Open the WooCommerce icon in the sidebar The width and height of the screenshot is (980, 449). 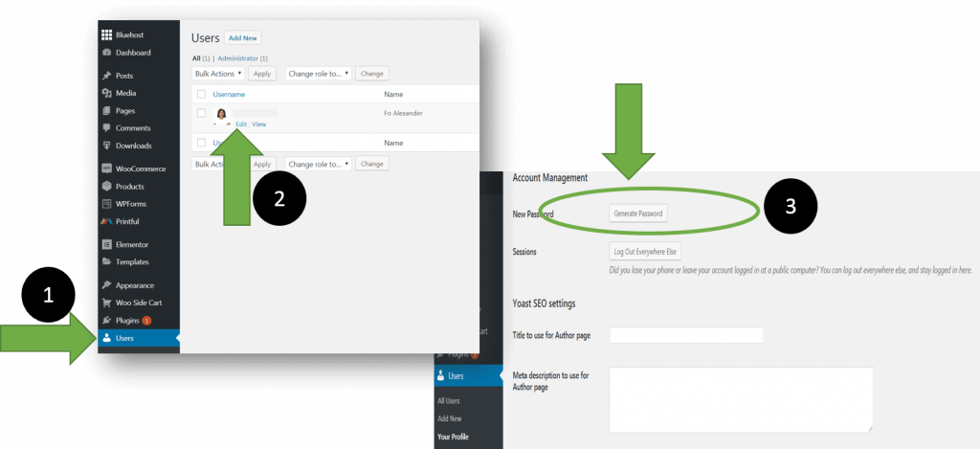(x=106, y=168)
